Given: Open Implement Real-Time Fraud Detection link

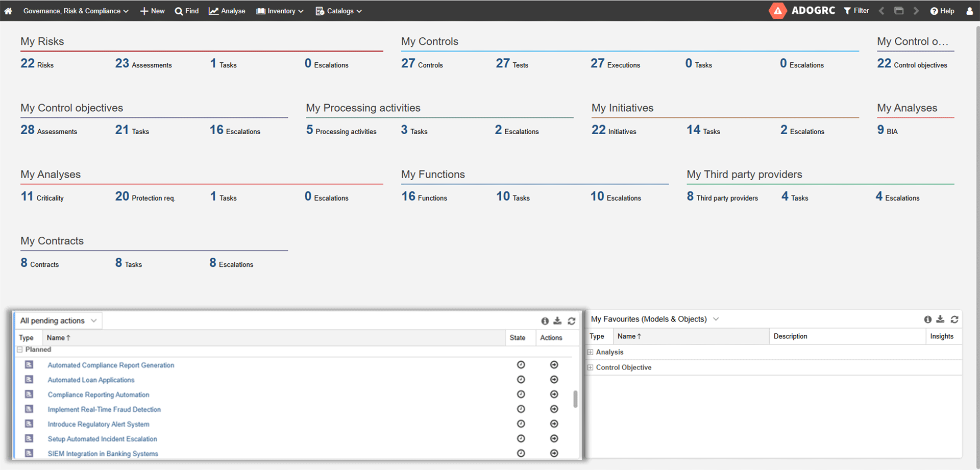Looking at the screenshot, I should pos(104,409).
